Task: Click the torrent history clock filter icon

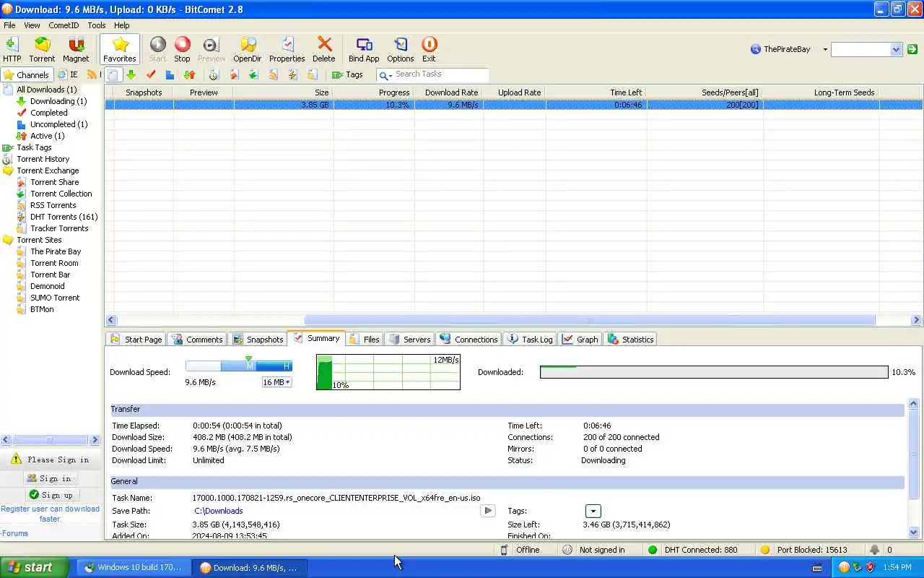Action: (x=214, y=74)
